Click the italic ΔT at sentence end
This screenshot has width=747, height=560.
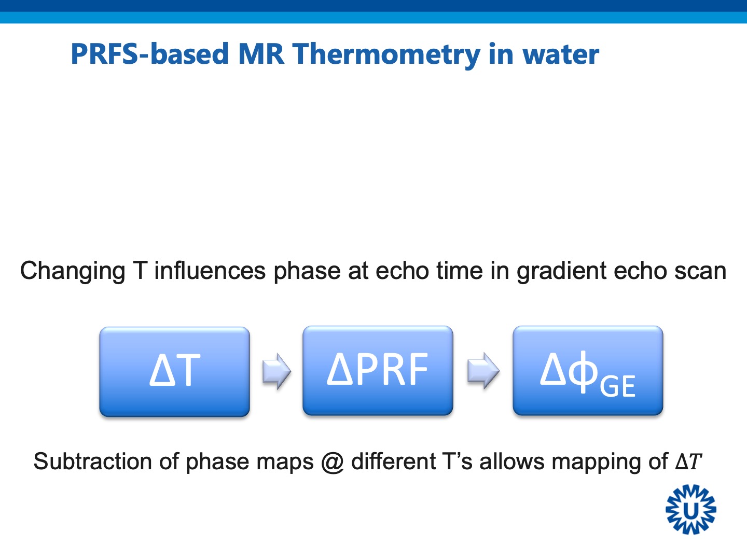[x=688, y=461]
